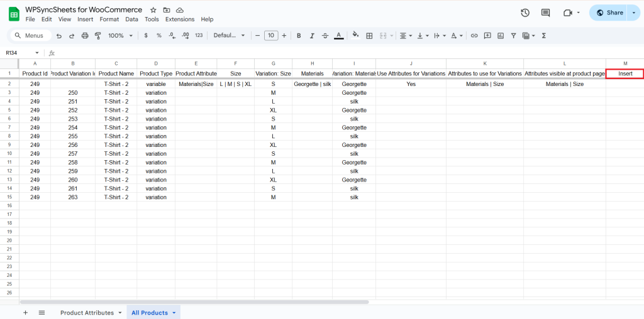Switch to the Product Attributes tab
The image size is (644, 319).
(87, 313)
